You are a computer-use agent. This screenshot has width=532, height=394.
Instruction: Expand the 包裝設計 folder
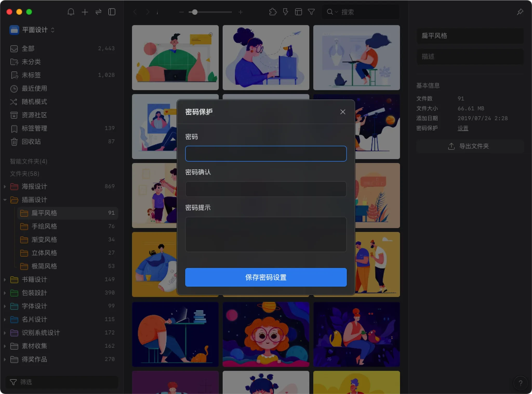tap(5, 293)
